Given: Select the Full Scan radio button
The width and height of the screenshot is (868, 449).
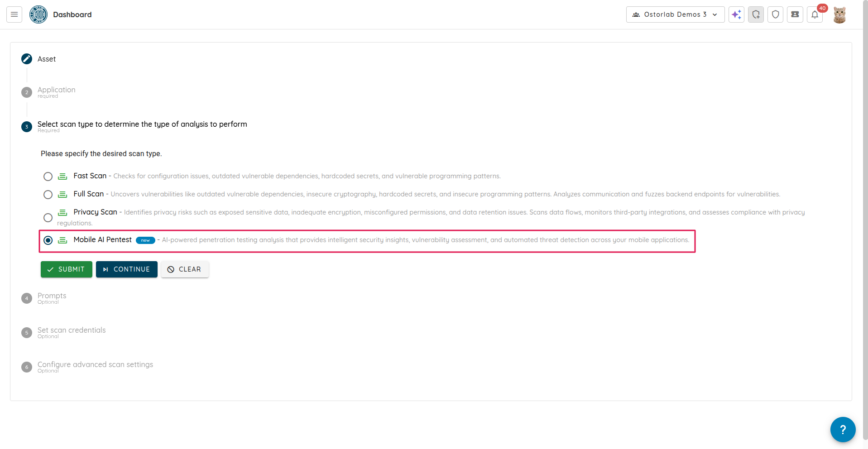Looking at the screenshot, I should click(x=48, y=195).
